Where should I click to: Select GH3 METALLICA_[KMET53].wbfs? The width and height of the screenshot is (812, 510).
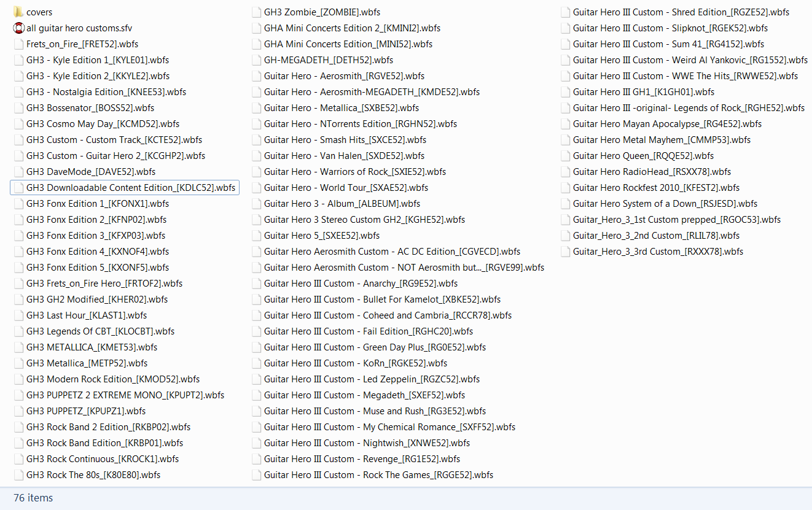click(x=92, y=347)
